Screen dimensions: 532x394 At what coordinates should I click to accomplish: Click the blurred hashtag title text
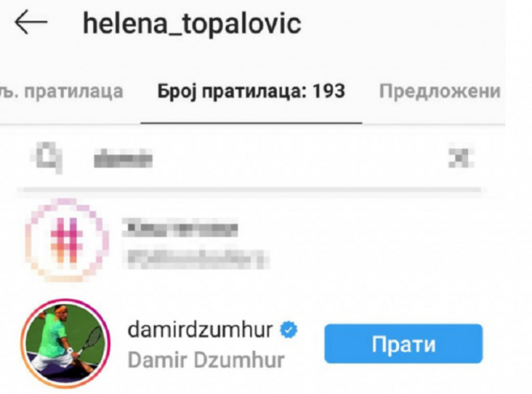(x=180, y=228)
